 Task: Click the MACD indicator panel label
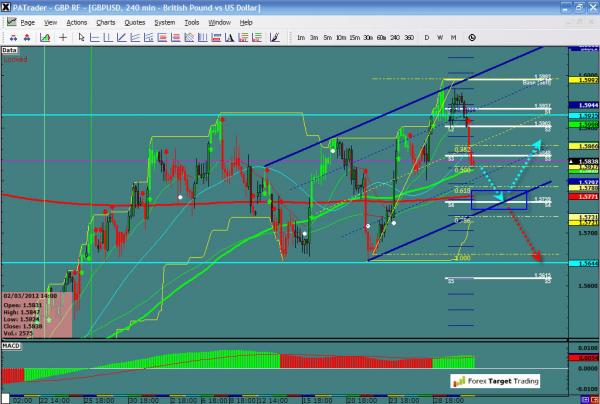[x=11, y=346]
